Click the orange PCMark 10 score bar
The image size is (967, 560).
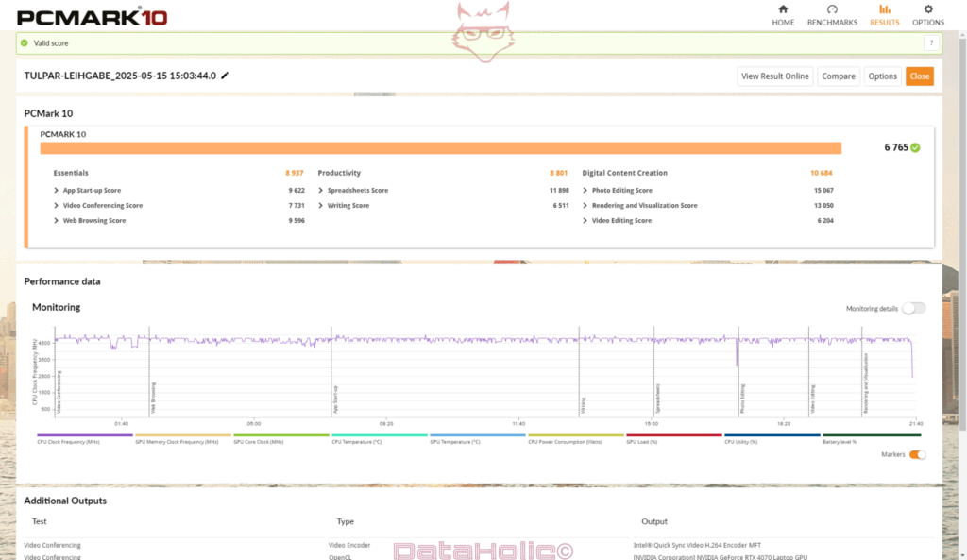440,148
